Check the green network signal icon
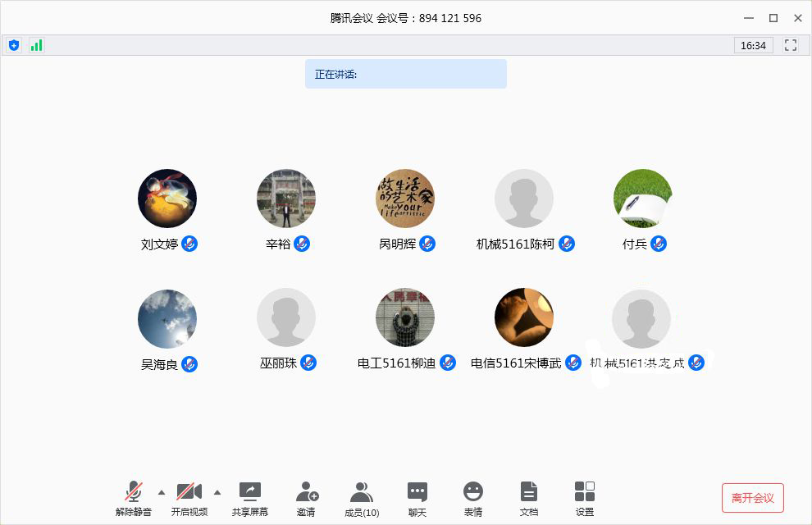Image resolution: width=812 pixels, height=525 pixels. point(36,45)
